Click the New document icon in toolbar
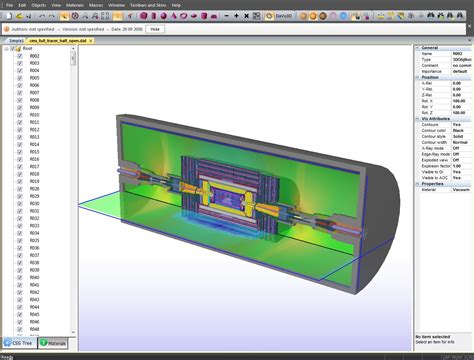474x360 pixels. tap(9, 16)
